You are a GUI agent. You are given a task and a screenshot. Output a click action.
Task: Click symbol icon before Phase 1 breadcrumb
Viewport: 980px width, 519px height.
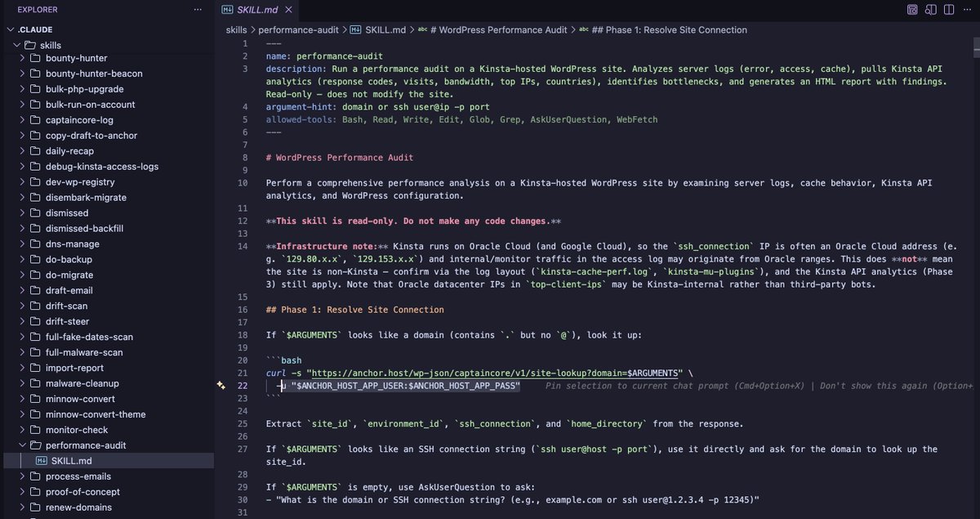[585, 30]
